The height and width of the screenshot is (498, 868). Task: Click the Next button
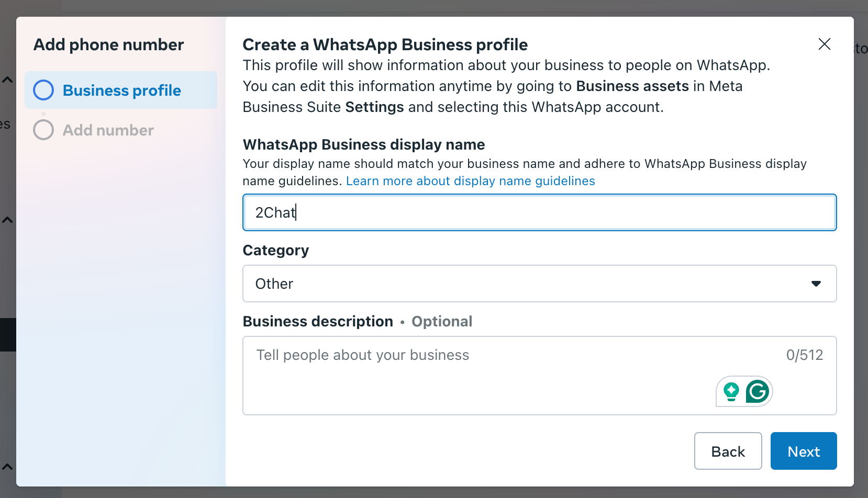pyautogui.click(x=804, y=451)
